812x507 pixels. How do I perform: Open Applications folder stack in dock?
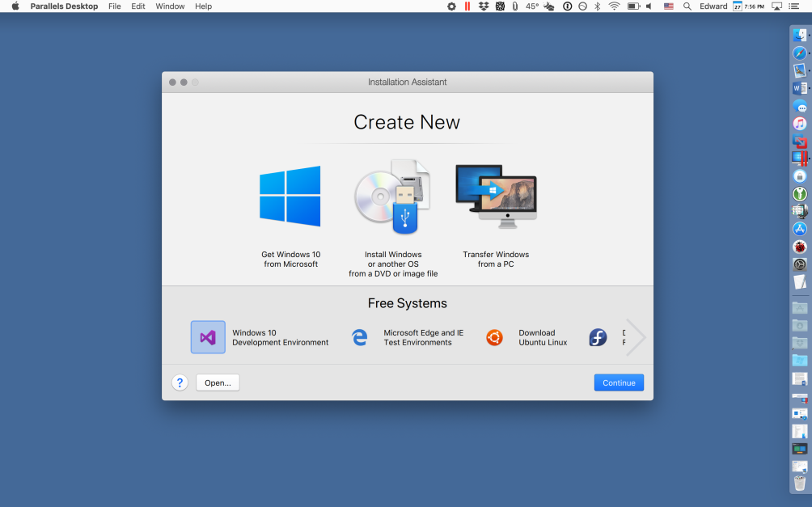pyautogui.click(x=800, y=307)
